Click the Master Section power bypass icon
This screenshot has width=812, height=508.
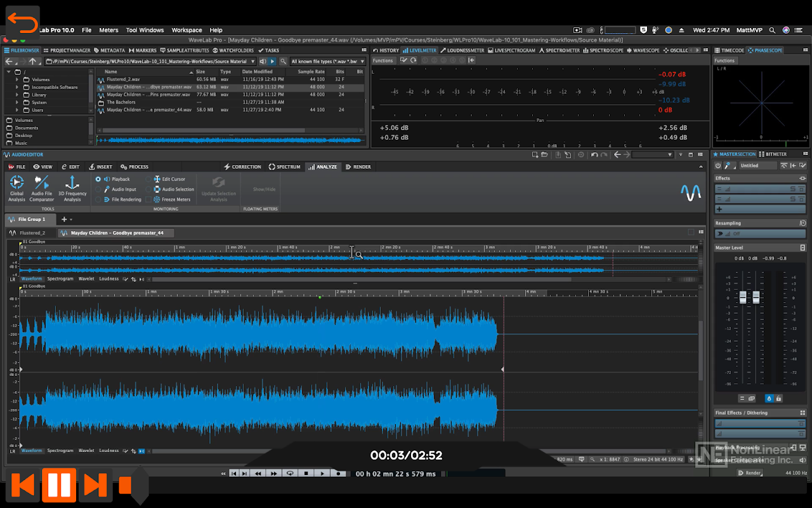(719, 166)
